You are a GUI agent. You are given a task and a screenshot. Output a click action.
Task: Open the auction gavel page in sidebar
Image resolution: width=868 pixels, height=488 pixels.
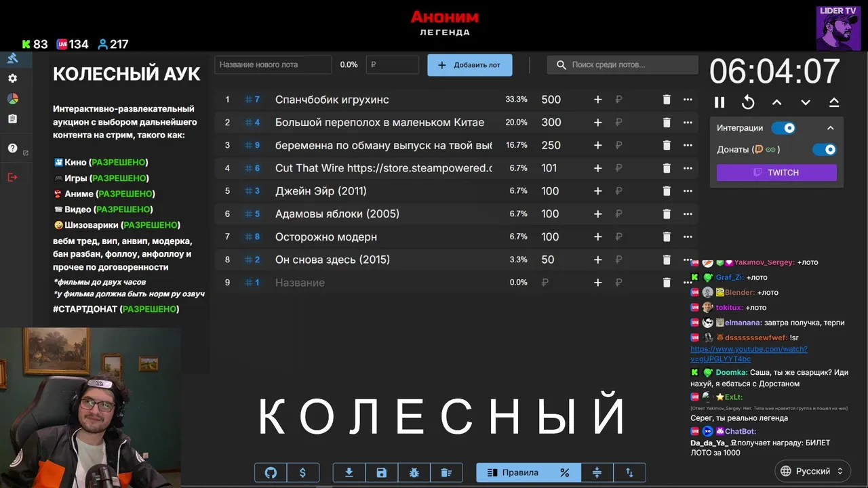pyautogui.click(x=12, y=58)
